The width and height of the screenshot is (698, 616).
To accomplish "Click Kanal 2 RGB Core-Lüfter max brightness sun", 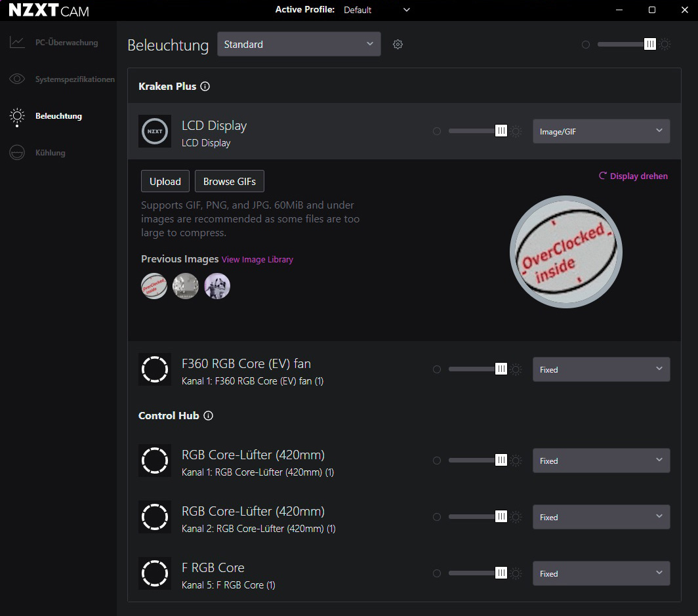I will (x=516, y=517).
